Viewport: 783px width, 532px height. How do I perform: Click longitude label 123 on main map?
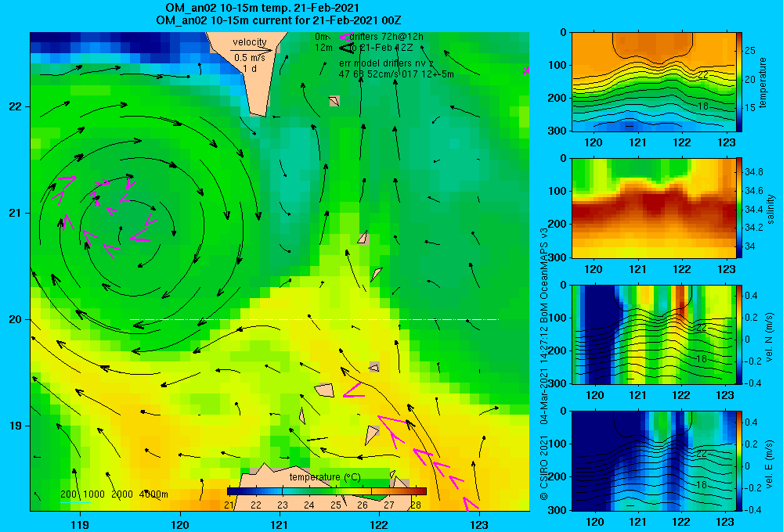[x=479, y=525]
